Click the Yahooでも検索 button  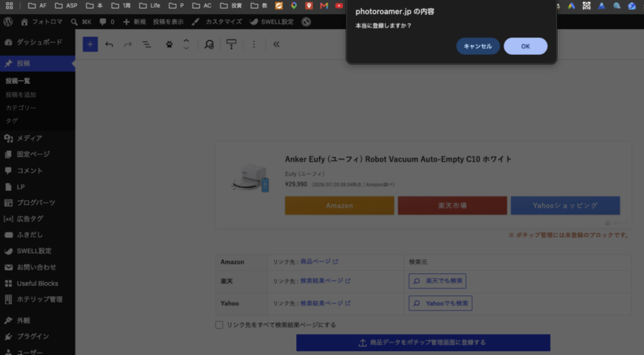pyautogui.click(x=440, y=303)
